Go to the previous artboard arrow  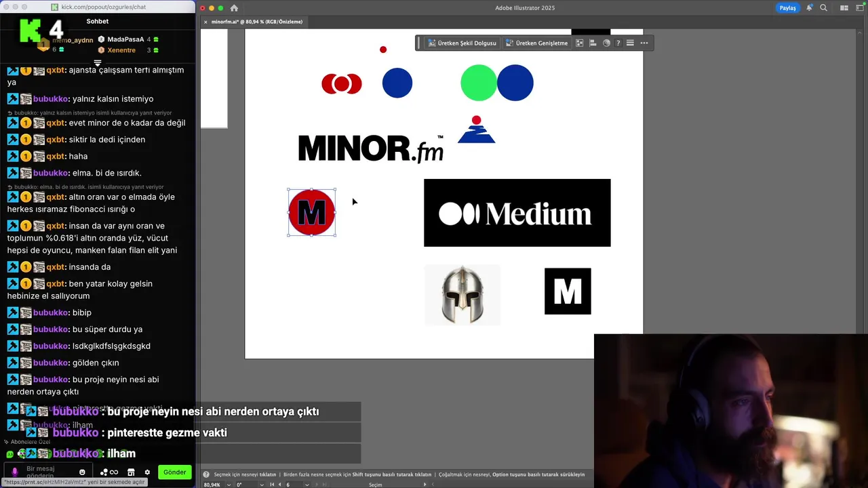280,485
